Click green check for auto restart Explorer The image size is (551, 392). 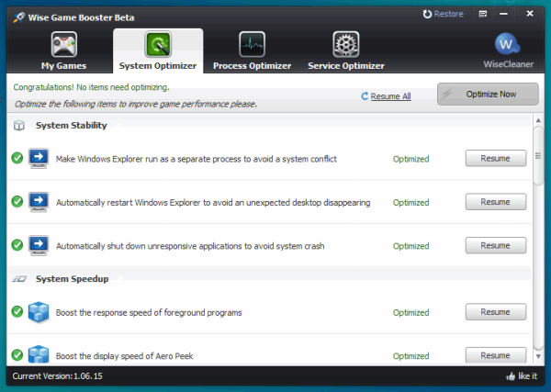point(17,202)
